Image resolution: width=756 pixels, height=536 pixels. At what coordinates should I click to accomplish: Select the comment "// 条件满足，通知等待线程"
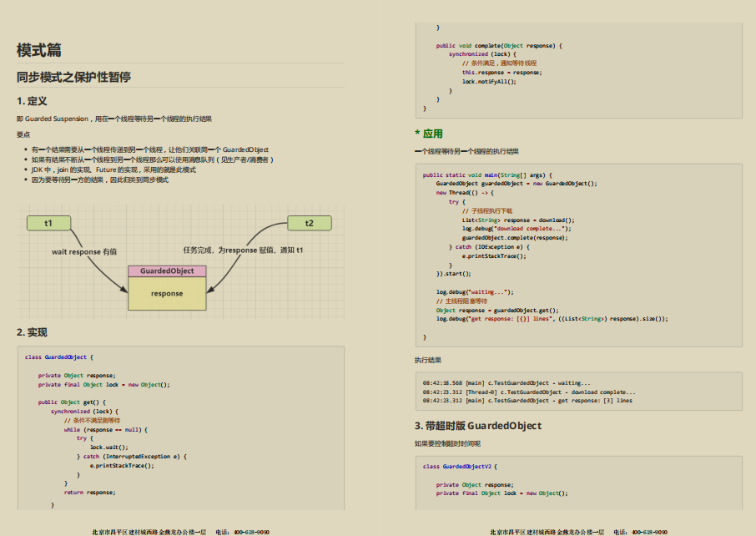click(499, 63)
